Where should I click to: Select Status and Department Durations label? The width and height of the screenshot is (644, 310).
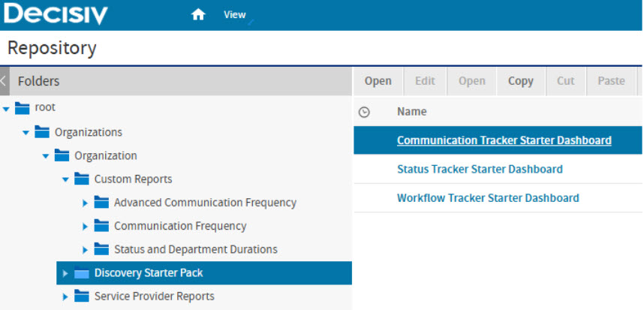195,250
